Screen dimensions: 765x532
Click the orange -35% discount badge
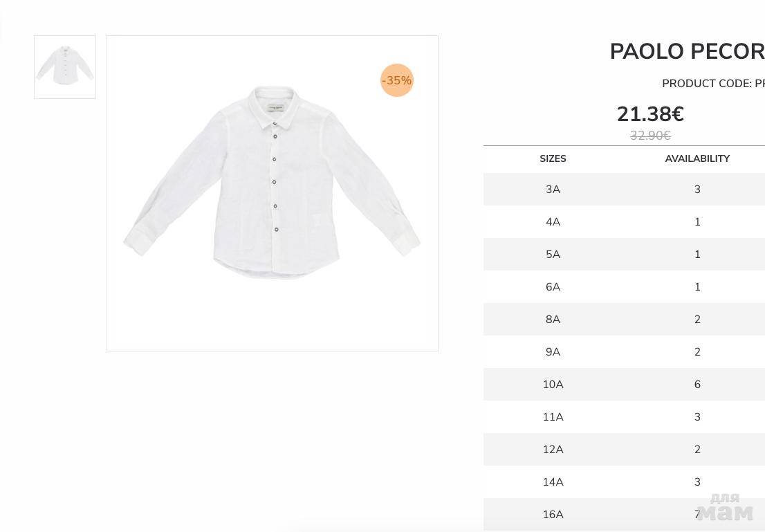[397, 80]
